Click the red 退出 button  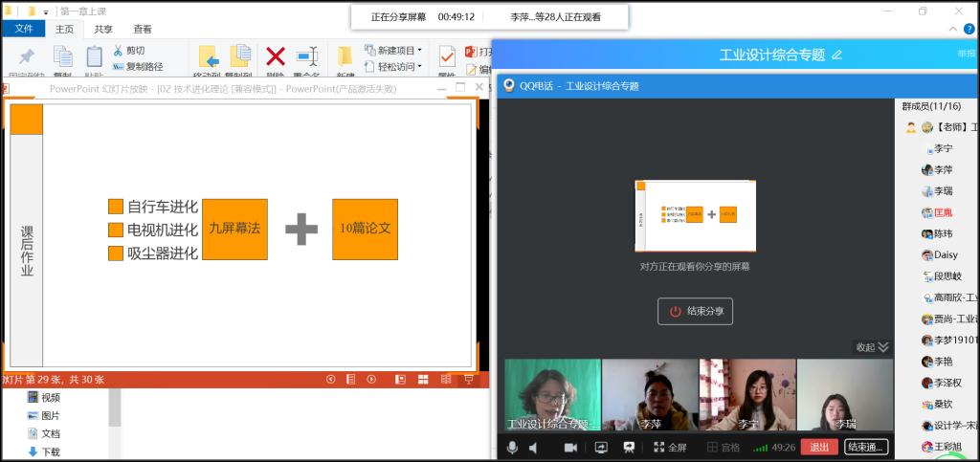pos(819,447)
